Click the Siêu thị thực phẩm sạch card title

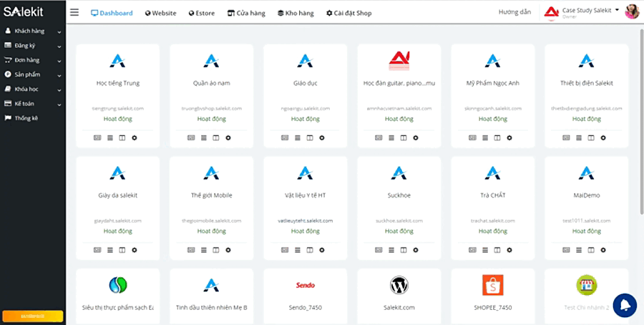click(x=118, y=307)
